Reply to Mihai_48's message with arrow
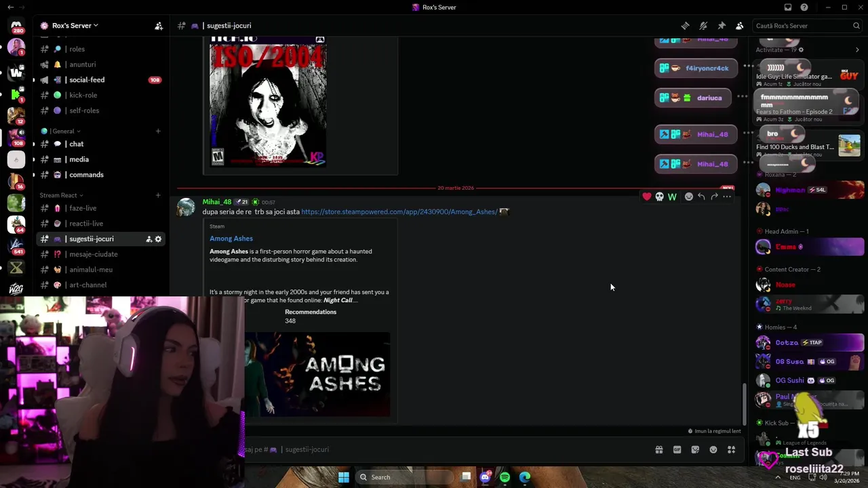 point(701,197)
